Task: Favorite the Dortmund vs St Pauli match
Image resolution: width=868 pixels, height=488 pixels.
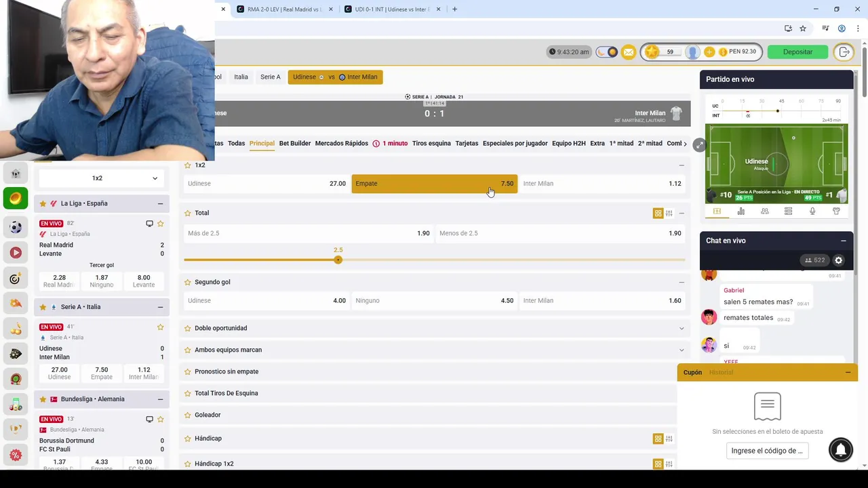Action: (x=161, y=420)
